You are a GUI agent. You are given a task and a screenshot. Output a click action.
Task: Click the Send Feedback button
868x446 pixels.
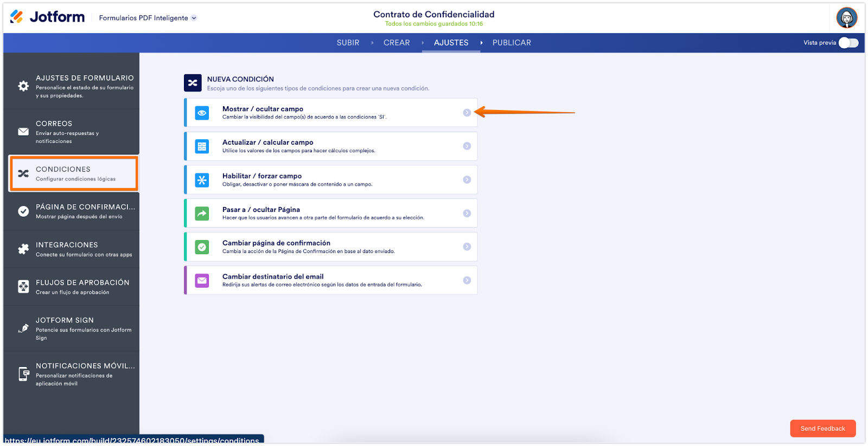[823, 429]
